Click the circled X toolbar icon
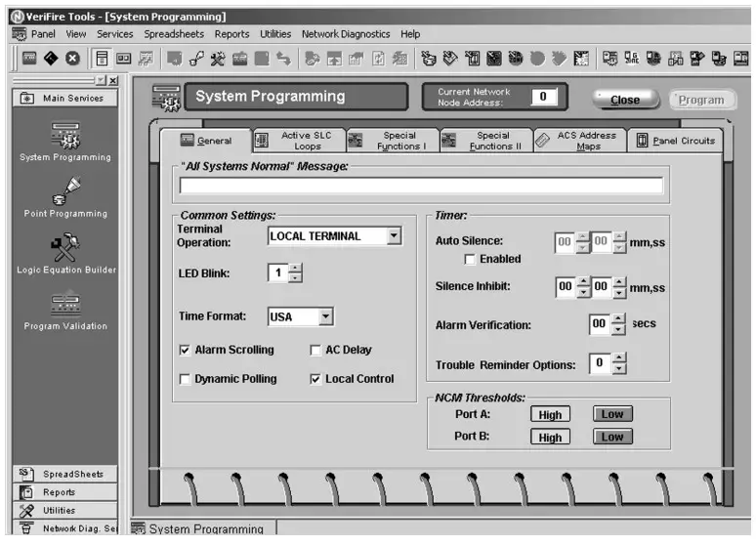756x545 pixels. (x=73, y=59)
